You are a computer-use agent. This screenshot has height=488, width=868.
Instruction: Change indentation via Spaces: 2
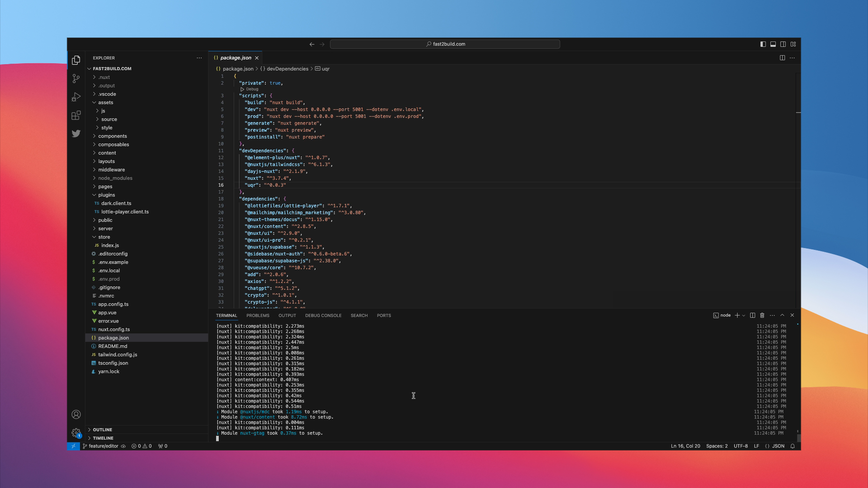point(717,446)
